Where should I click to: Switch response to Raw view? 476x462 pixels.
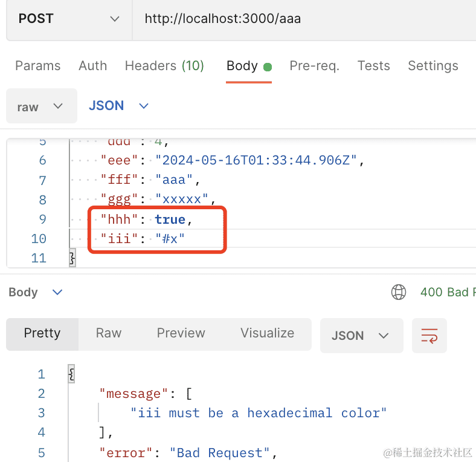[109, 333]
